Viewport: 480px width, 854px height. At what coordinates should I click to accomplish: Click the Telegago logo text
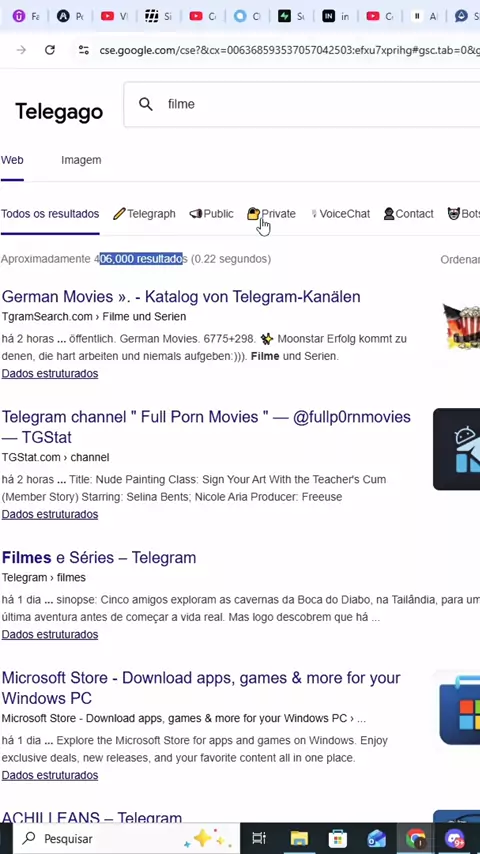tap(59, 112)
